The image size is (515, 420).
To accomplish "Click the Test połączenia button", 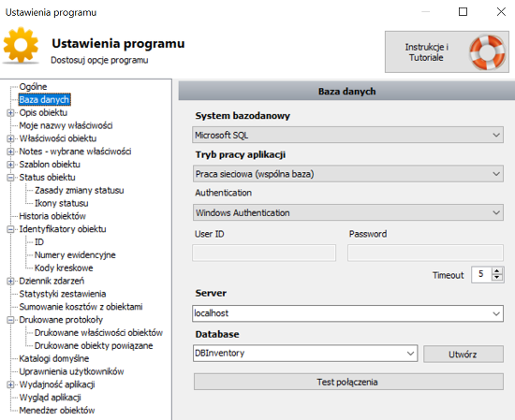I will [348, 382].
